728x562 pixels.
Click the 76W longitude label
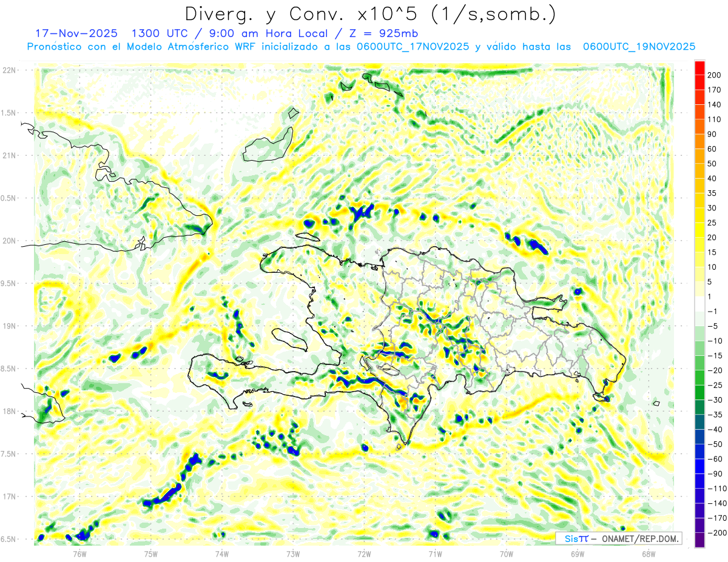(79, 554)
